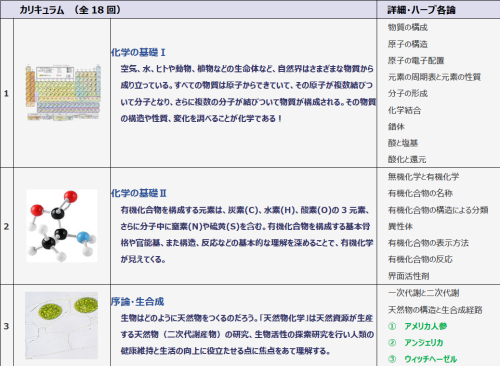Click the 酸と塩基 detail item
The image size is (500, 366).
(403, 143)
